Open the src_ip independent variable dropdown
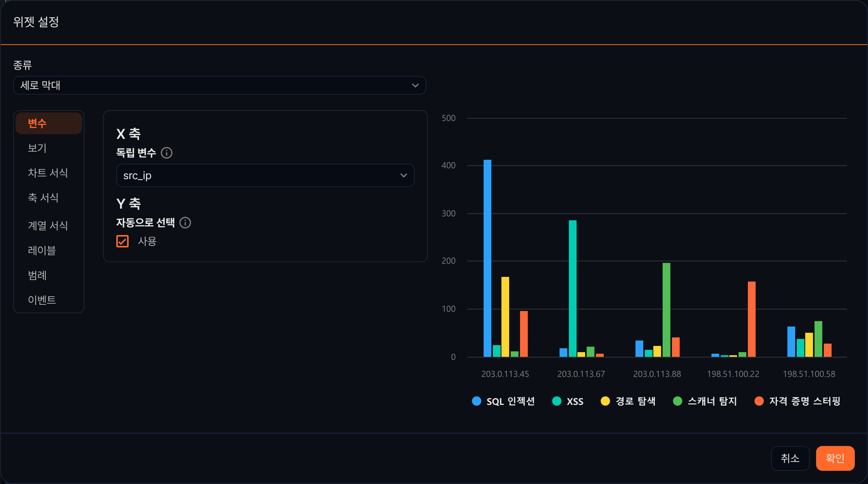This screenshot has width=868, height=484. tap(265, 175)
